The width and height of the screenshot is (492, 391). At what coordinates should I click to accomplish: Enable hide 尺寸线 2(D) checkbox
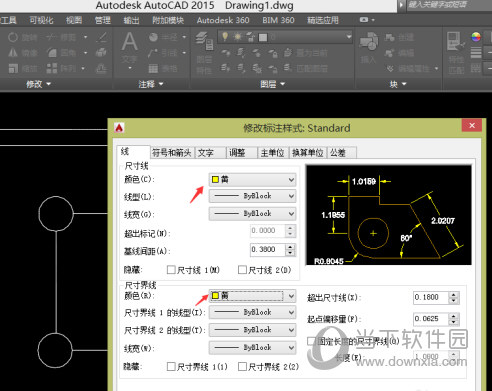[242, 269]
